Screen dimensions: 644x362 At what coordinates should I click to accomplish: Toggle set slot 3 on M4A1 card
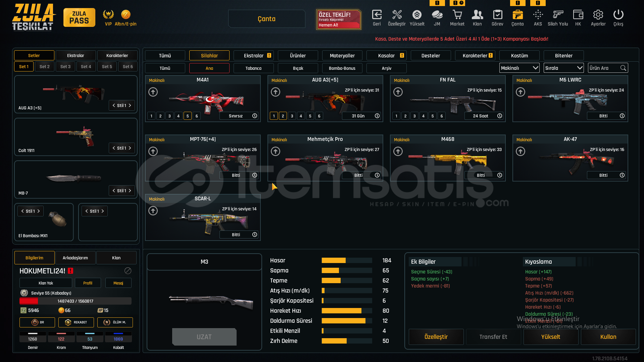pos(169,116)
